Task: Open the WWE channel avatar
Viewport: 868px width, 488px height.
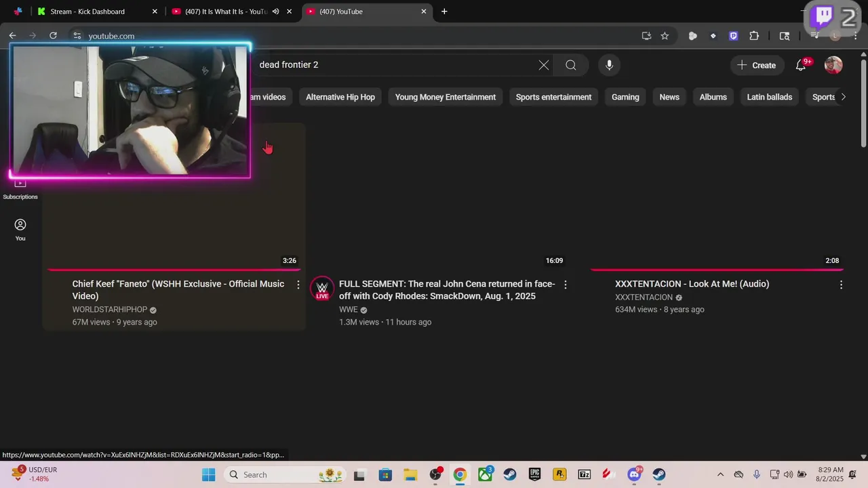Action: [322, 289]
